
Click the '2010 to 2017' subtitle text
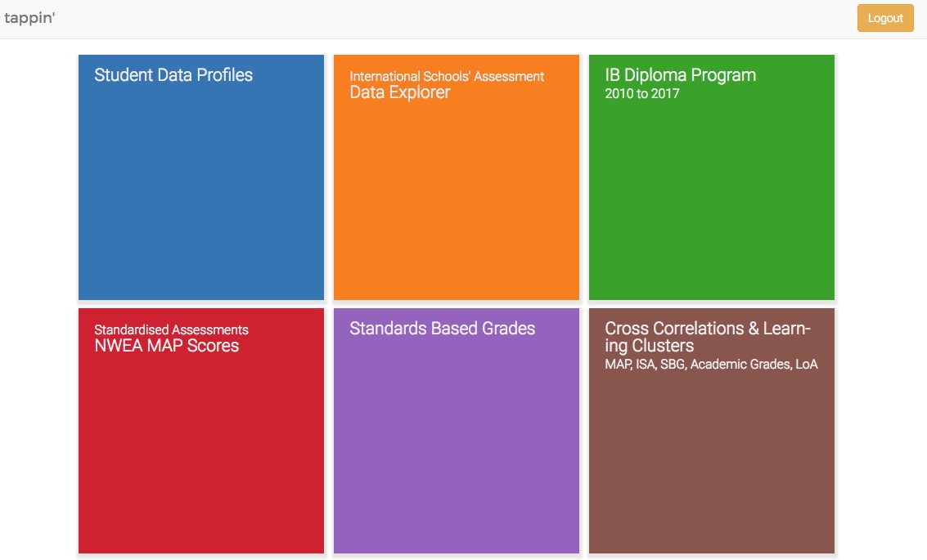click(641, 93)
